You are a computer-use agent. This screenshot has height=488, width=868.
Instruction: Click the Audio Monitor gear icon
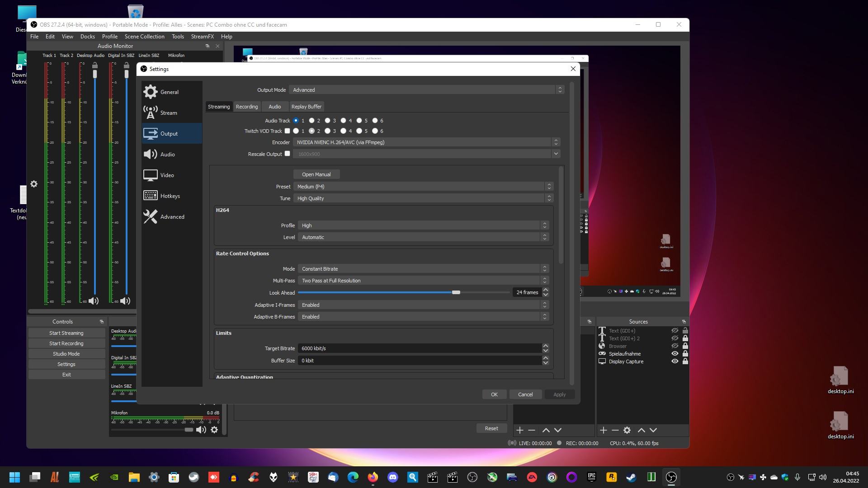pyautogui.click(x=34, y=184)
